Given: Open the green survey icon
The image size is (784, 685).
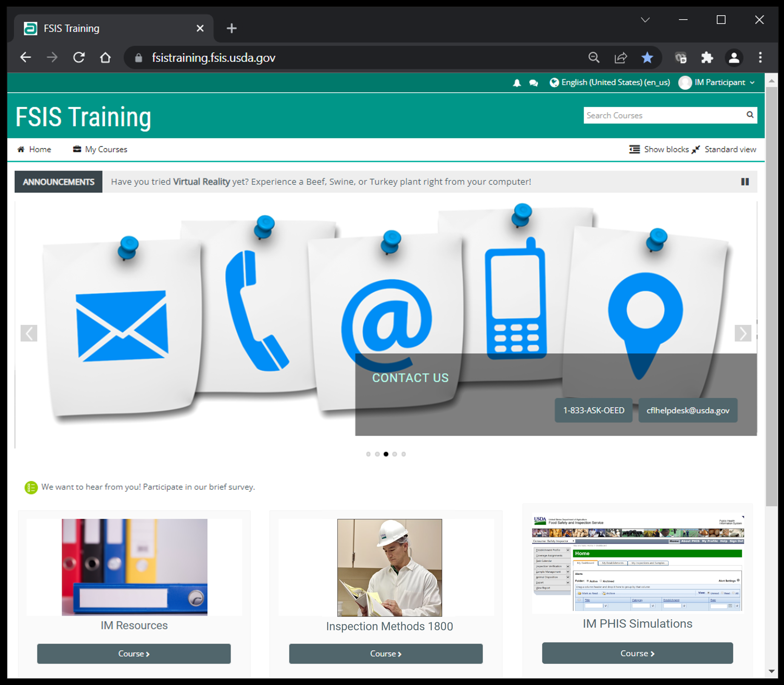Looking at the screenshot, I should (31, 487).
